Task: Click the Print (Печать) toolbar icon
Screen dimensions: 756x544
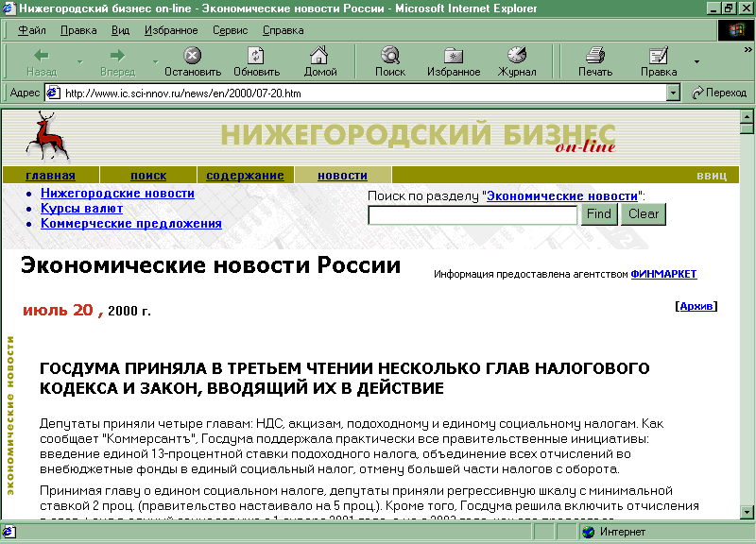Action: (594, 56)
